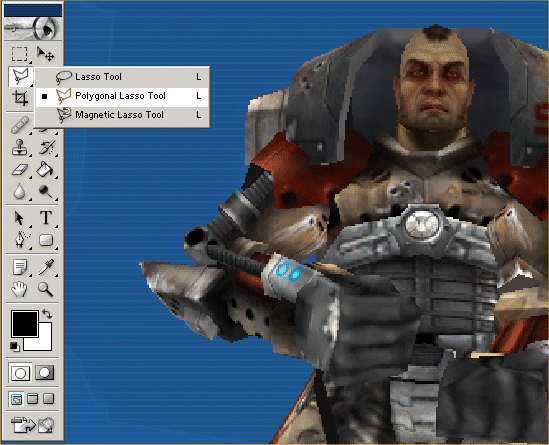Select the Paint Bucket tool
The width and height of the screenshot is (549, 445).
click(x=45, y=170)
